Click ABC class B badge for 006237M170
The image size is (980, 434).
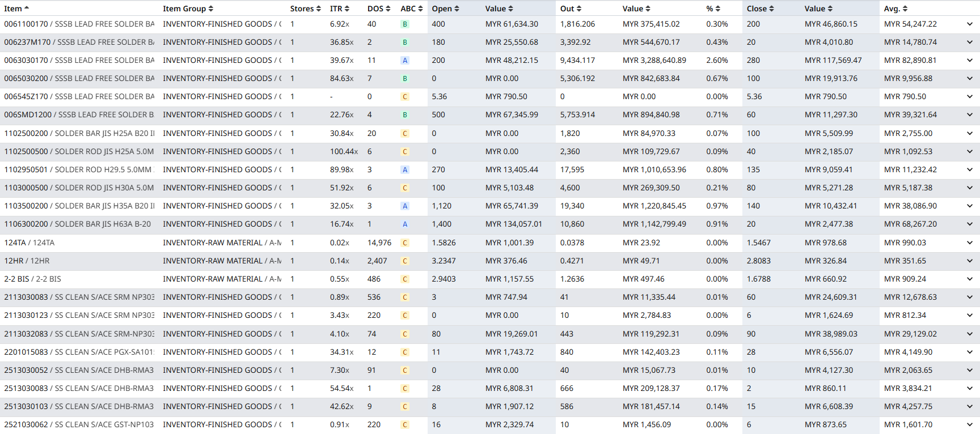coord(405,42)
